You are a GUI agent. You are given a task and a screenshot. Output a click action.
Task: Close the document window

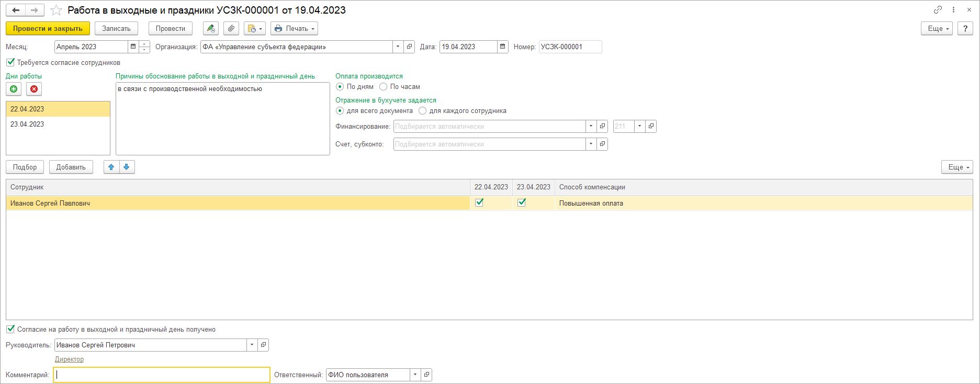tap(969, 10)
